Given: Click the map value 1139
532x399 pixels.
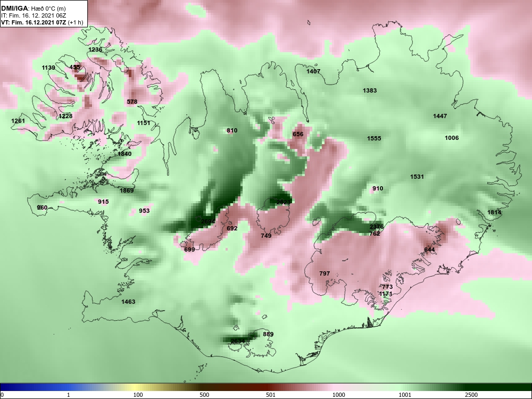Looking at the screenshot, I should click(48, 68).
